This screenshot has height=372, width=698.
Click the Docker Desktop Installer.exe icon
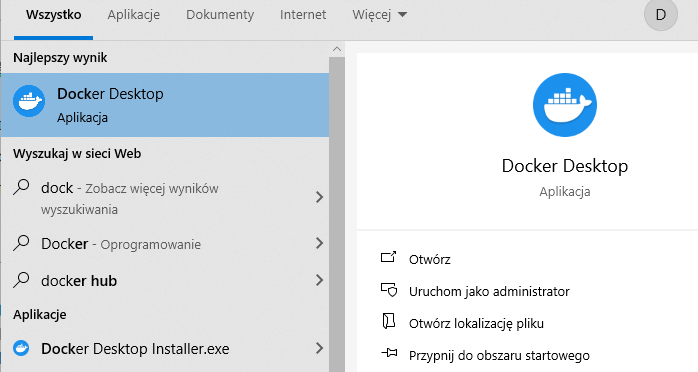[21, 348]
